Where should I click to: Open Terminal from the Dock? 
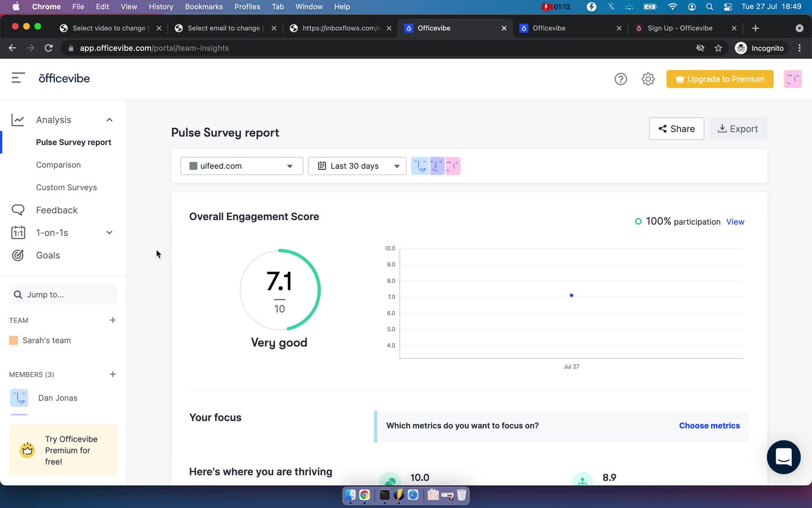point(384,495)
